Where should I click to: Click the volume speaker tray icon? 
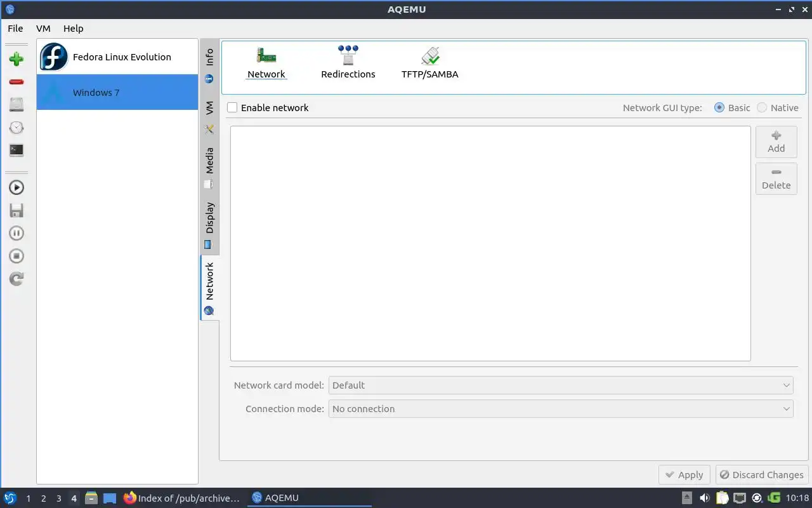(x=705, y=498)
